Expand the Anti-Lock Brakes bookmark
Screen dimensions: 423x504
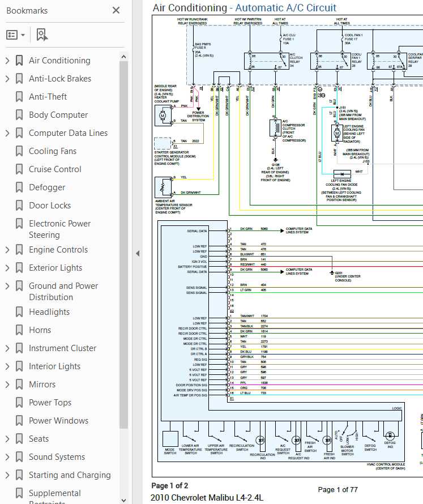coord(7,78)
